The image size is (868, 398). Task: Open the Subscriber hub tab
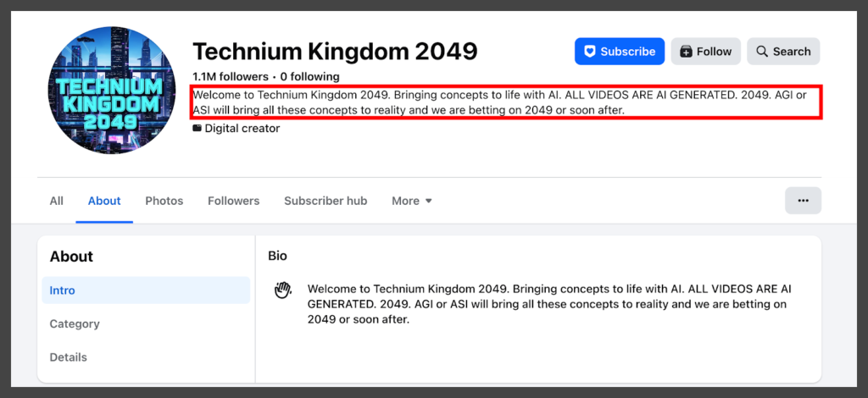325,201
